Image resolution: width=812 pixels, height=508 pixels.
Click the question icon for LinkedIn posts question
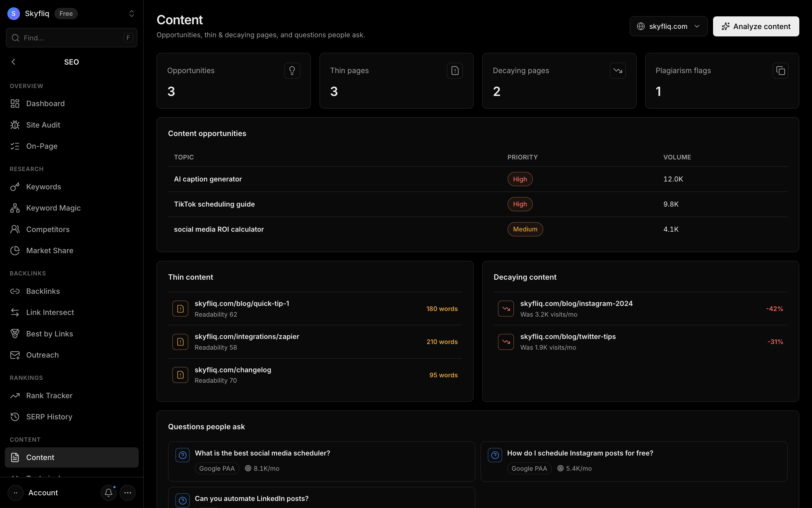(182, 501)
